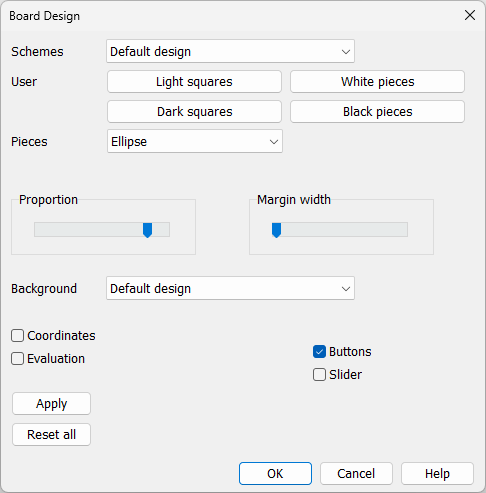The height and width of the screenshot is (493, 486).
Task: Close the Board Design dialog
Action: point(470,15)
